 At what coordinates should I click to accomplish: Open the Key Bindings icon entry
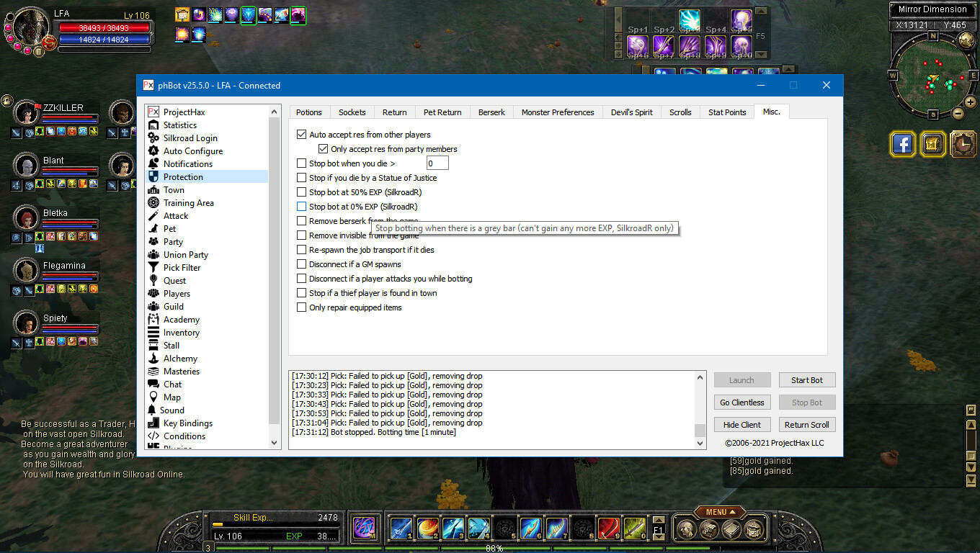tap(153, 423)
